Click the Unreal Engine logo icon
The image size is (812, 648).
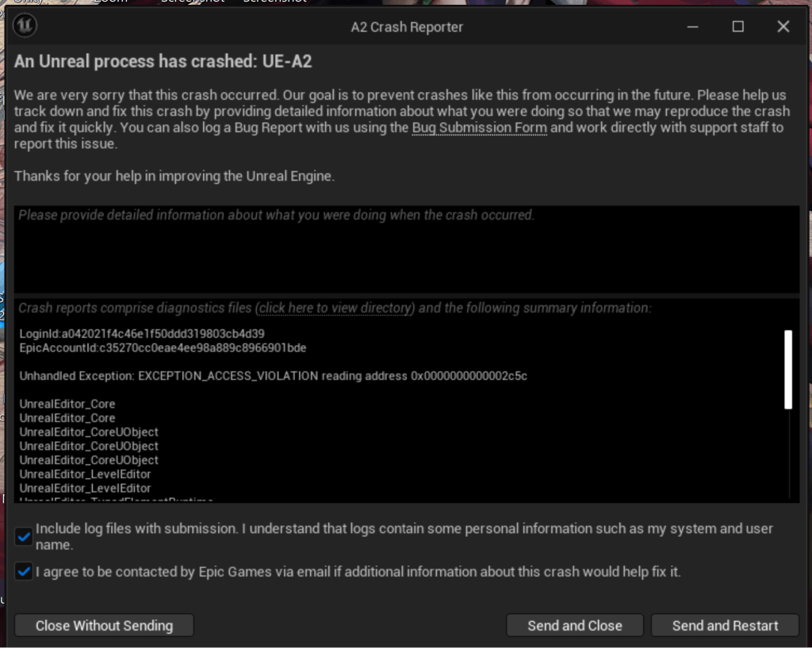[x=25, y=26]
